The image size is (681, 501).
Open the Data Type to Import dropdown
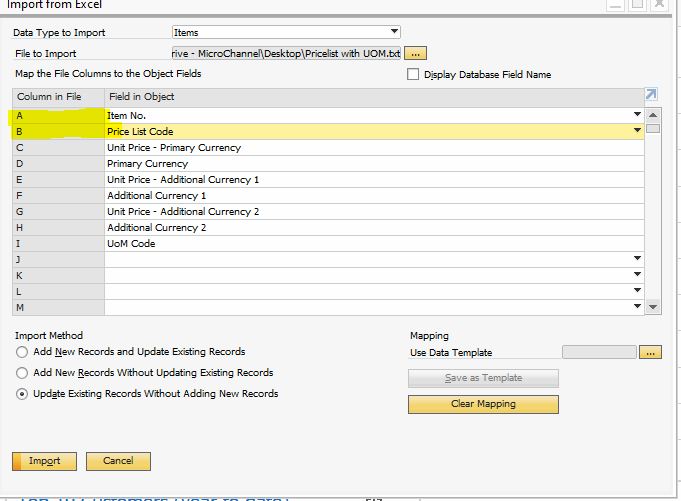394,33
